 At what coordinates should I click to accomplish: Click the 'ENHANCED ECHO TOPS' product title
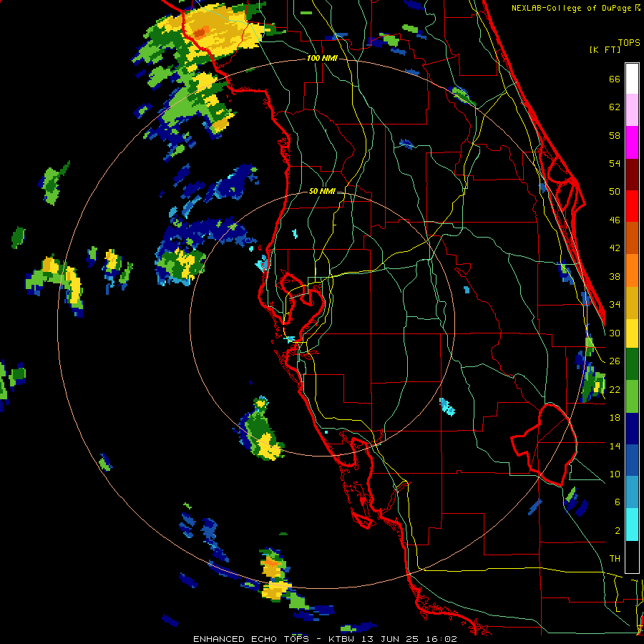pos(252,639)
